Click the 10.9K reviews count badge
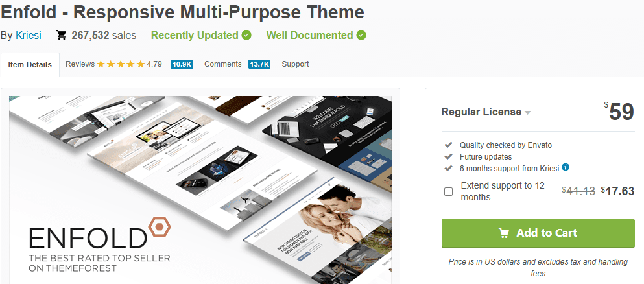644x284 pixels. tap(182, 64)
